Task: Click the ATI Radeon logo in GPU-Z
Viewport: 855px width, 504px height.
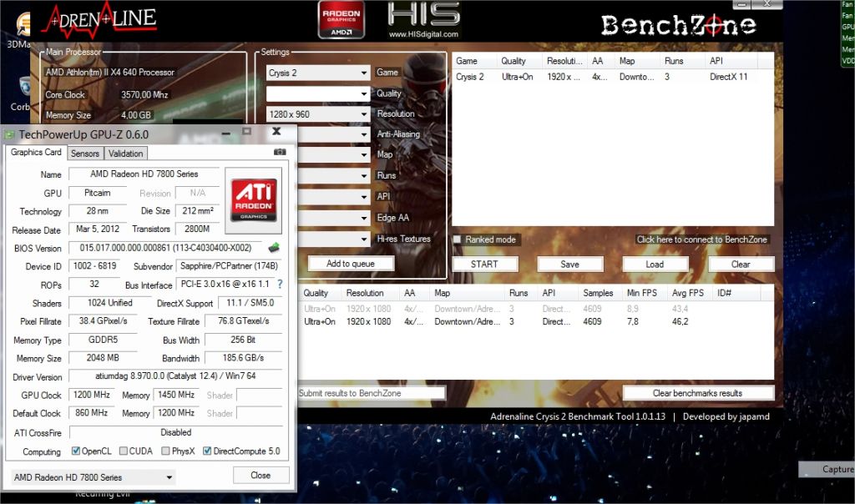Action: (254, 200)
